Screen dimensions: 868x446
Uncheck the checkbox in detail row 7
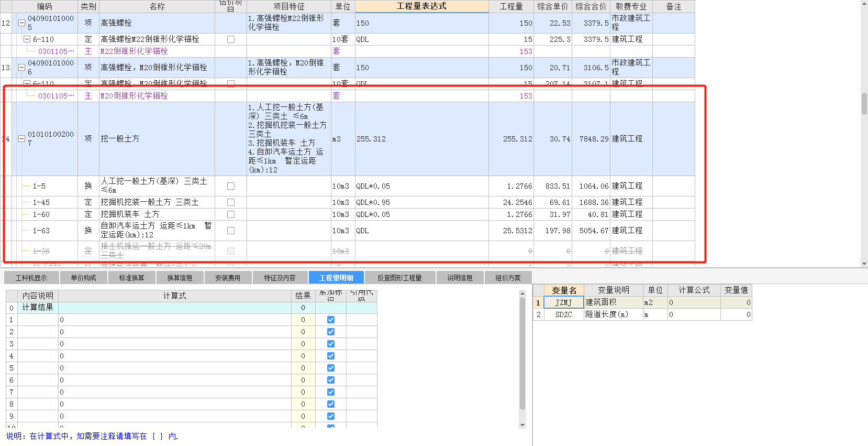(x=331, y=392)
